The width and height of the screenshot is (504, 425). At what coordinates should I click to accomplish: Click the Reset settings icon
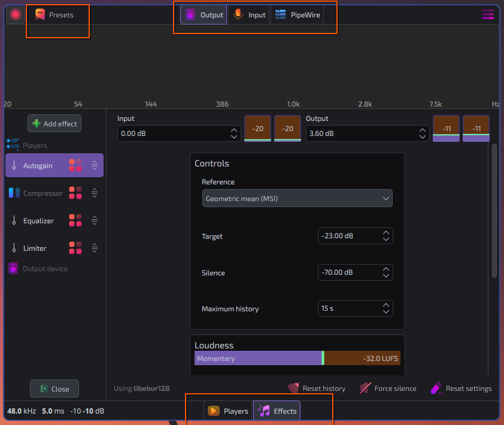(436, 388)
